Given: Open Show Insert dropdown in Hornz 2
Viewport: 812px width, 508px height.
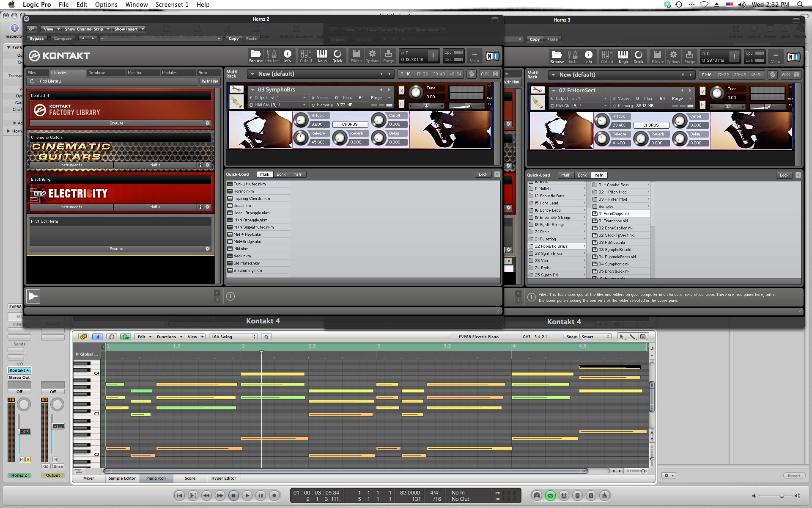Looking at the screenshot, I should click(x=129, y=29).
